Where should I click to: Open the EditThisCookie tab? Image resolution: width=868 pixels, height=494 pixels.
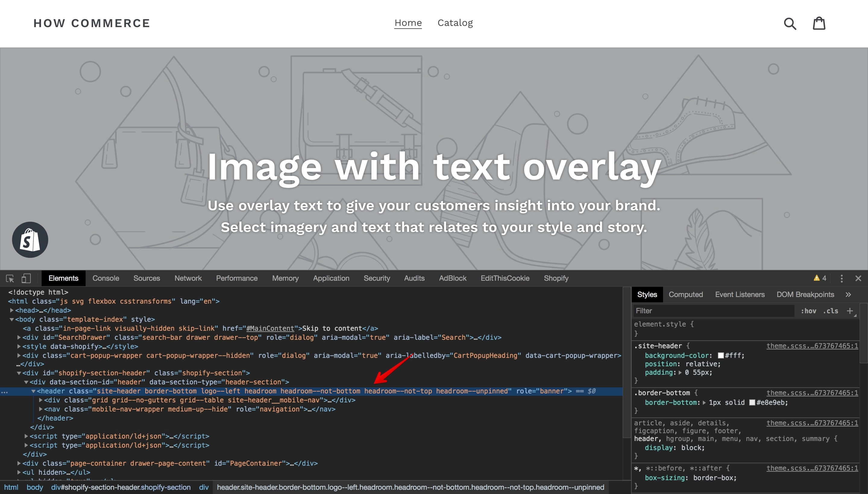point(505,278)
